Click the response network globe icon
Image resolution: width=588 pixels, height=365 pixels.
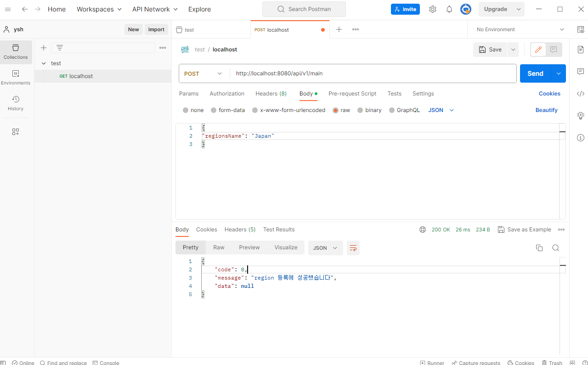click(x=423, y=230)
